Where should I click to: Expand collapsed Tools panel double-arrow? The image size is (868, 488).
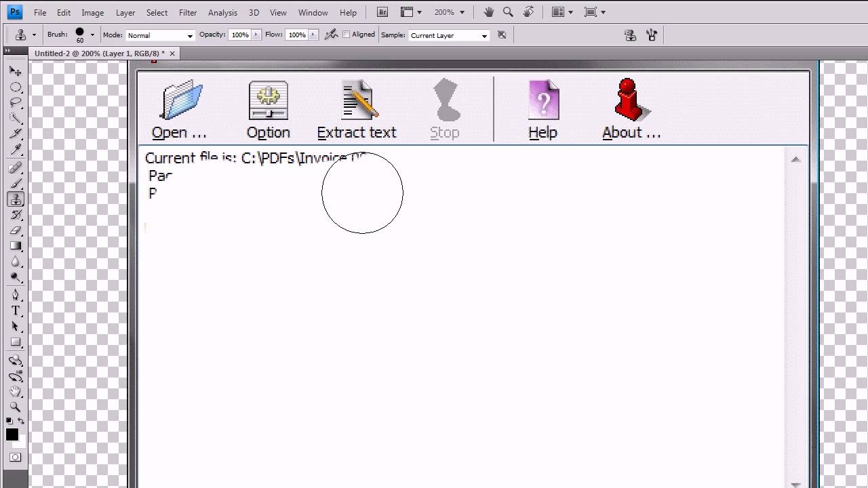click(x=7, y=51)
